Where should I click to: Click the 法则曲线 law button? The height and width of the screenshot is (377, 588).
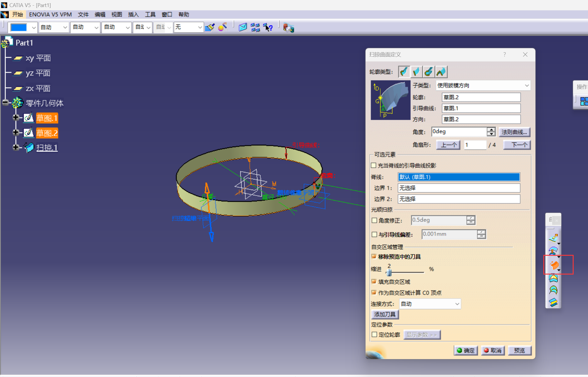(x=514, y=132)
